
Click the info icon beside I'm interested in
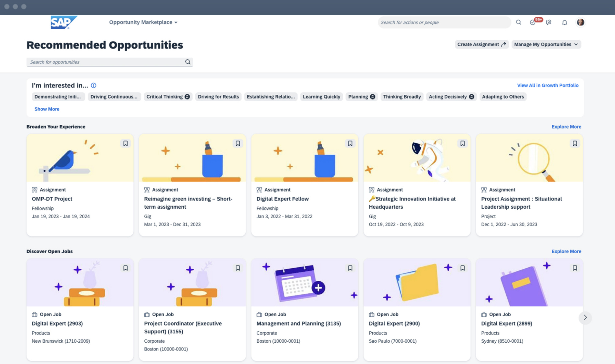[94, 85]
